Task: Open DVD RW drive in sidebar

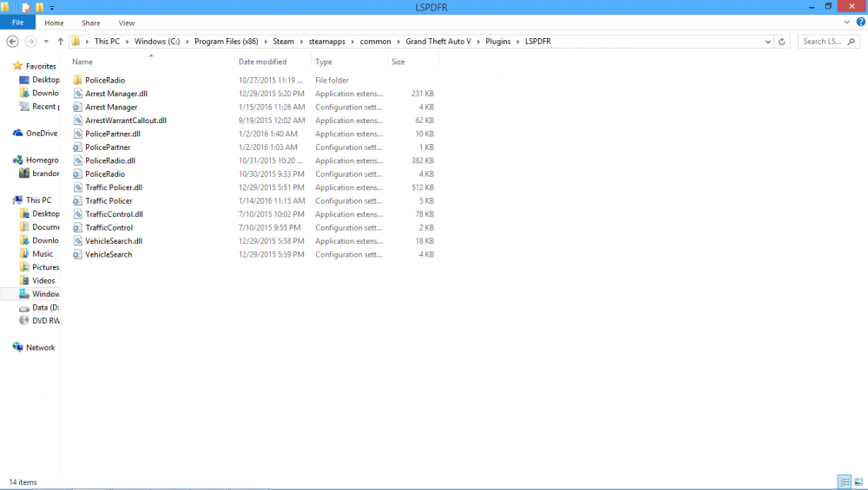Action: pyautogui.click(x=39, y=321)
